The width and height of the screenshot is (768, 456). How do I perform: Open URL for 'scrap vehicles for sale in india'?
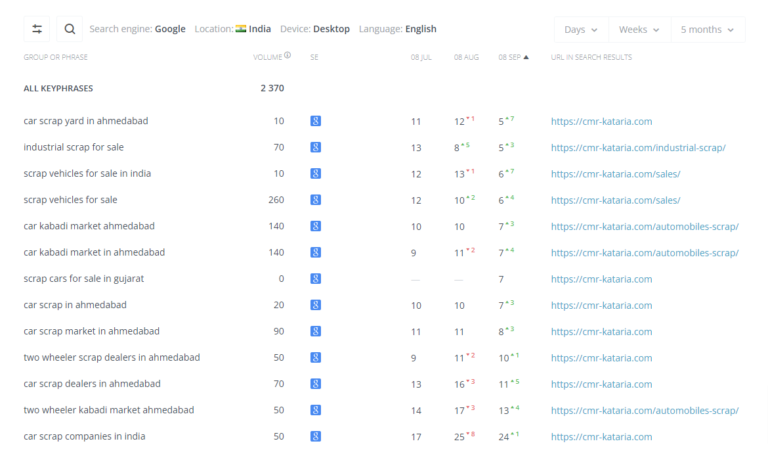click(x=615, y=173)
